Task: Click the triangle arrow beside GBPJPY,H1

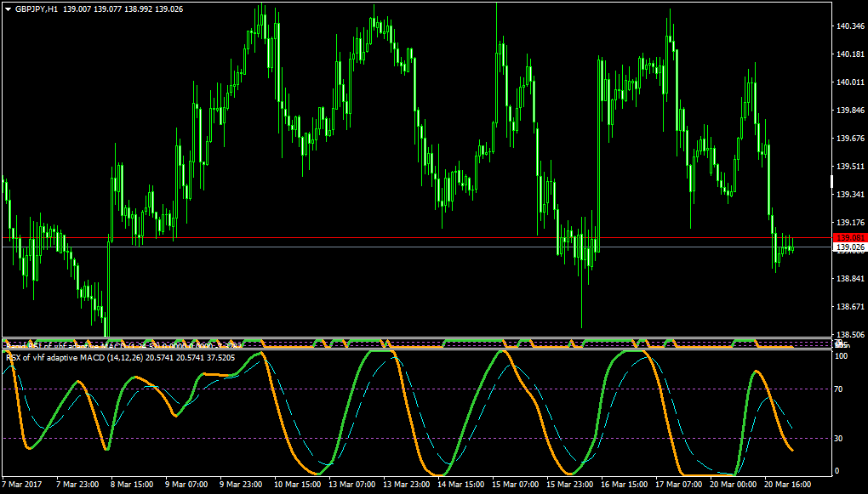Action: [x=9, y=9]
